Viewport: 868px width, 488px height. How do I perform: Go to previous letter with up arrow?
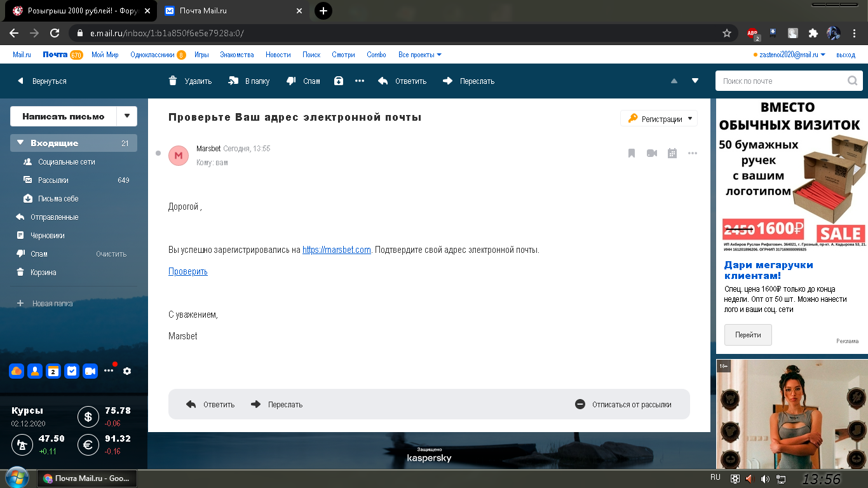click(674, 81)
